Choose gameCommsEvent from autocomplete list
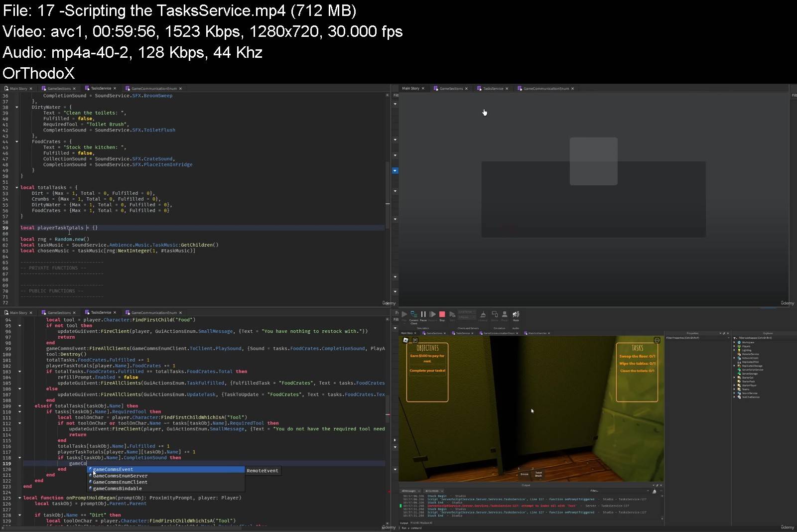 [x=166, y=469]
